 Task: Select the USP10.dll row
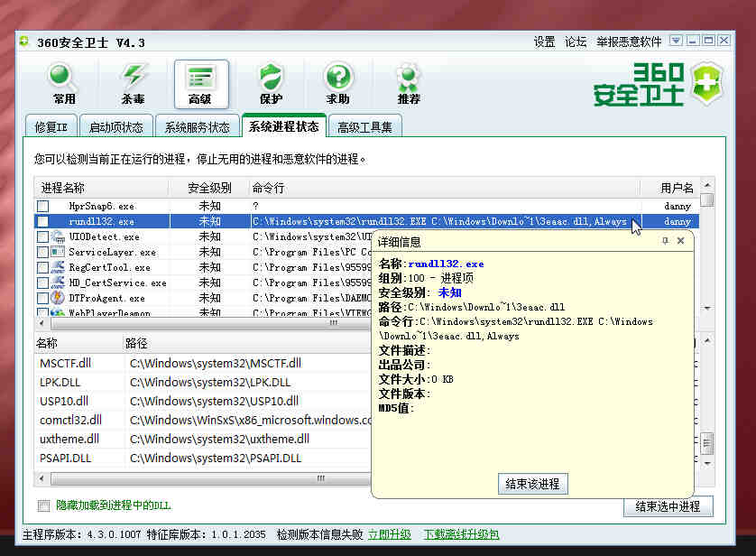tap(203, 401)
